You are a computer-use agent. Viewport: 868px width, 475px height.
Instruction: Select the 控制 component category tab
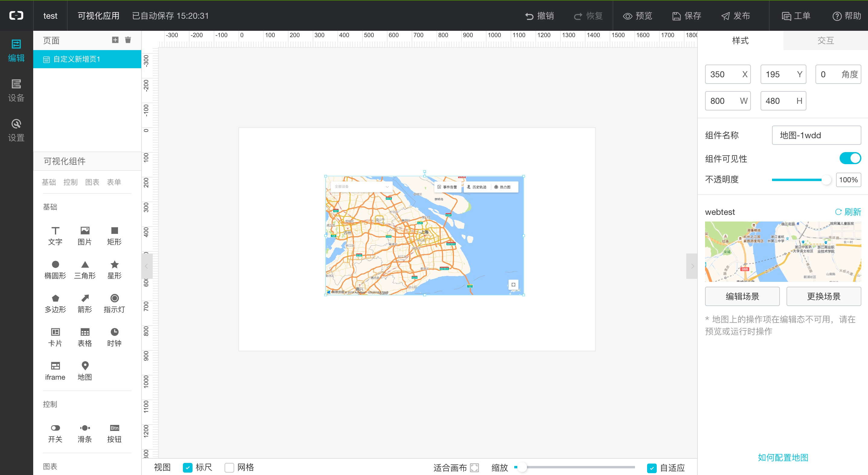70,182
